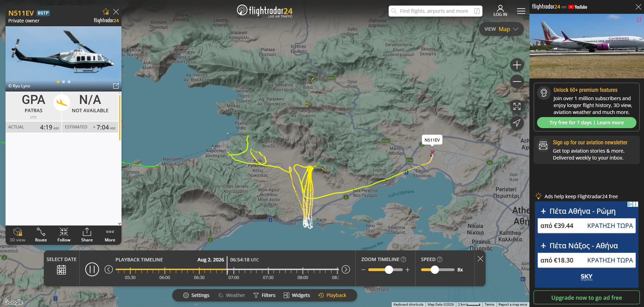Share this flight

[87, 235]
